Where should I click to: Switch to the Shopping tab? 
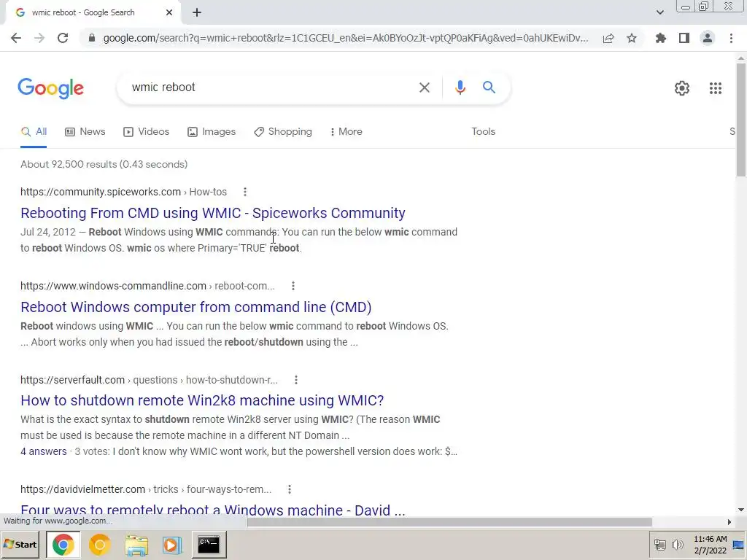point(283,131)
